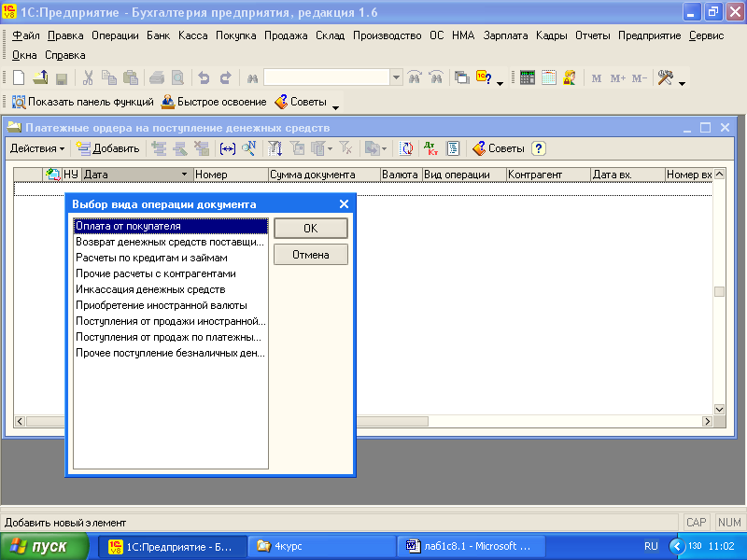Click Быстрое освоение button
This screenshot has width=747, height=560.
coord(214,102)
